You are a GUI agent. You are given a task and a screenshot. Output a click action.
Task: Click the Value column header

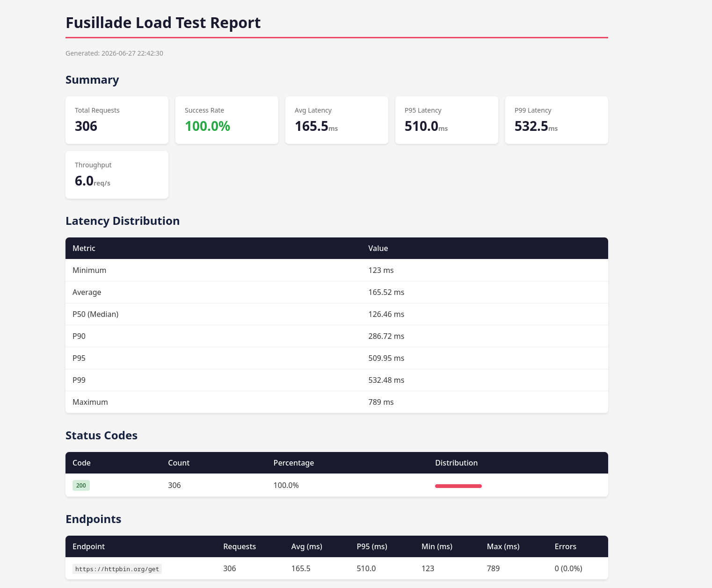378,248
